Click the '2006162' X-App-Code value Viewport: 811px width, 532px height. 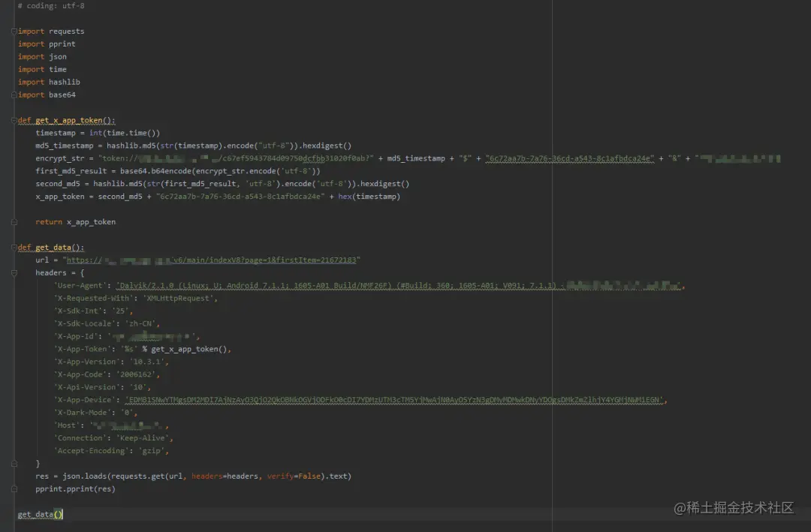coord(136,374)
